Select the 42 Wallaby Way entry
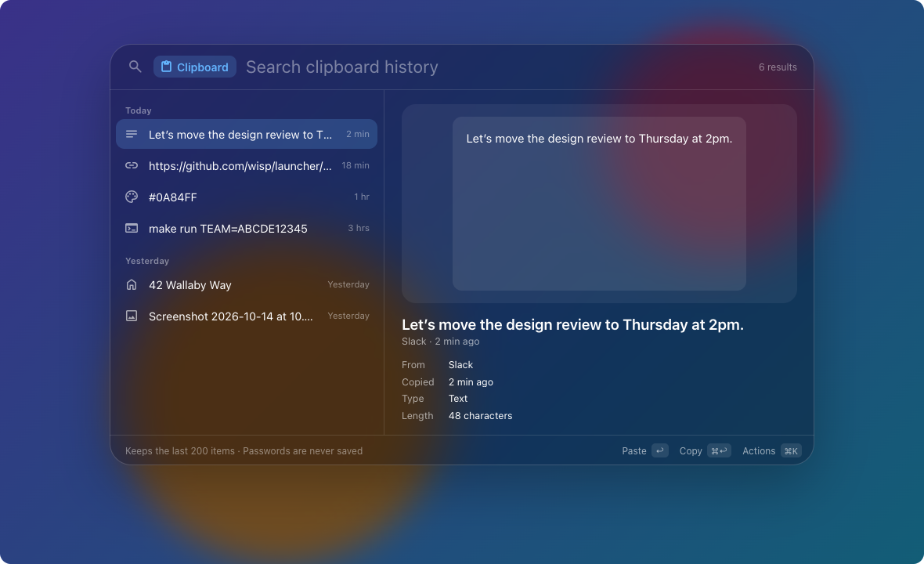The image size is (924, 564). tap(247, 284)
